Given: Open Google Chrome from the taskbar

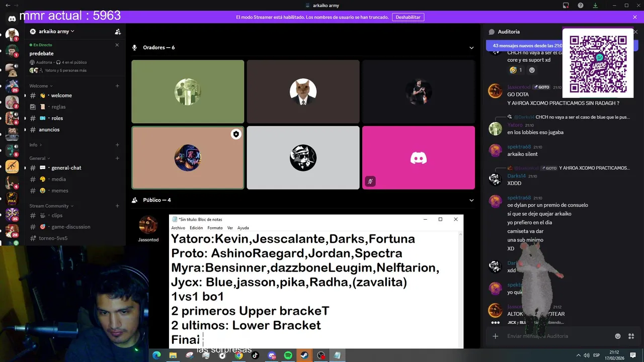Looking at the screenshot, I should (238, 355).
